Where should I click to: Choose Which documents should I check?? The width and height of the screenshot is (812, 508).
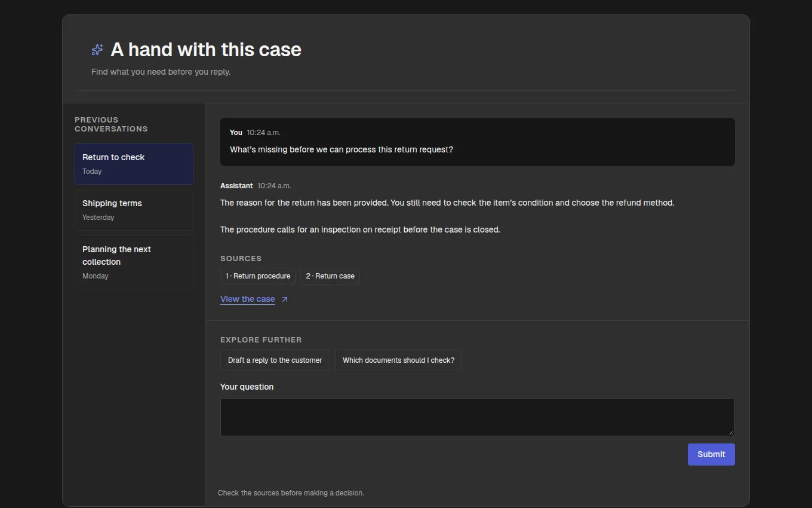tap(398, 360)
